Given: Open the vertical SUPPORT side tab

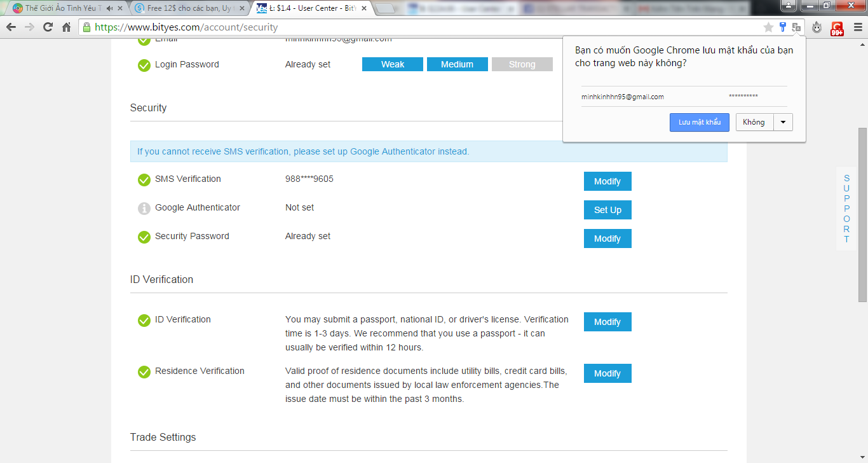Looking at the screenshot, I should point(846,209).
